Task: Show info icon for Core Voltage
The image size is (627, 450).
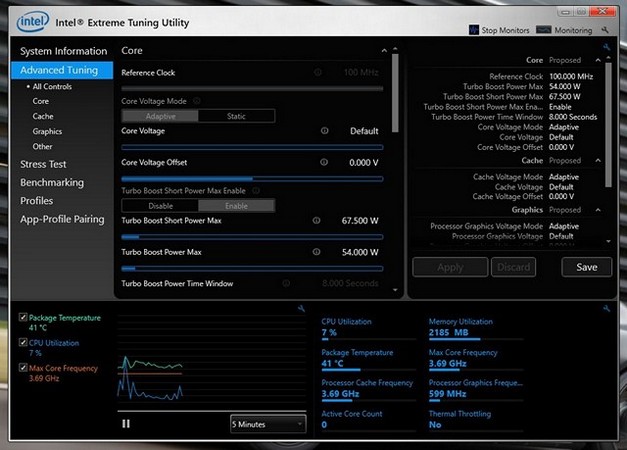Action: 324,131
